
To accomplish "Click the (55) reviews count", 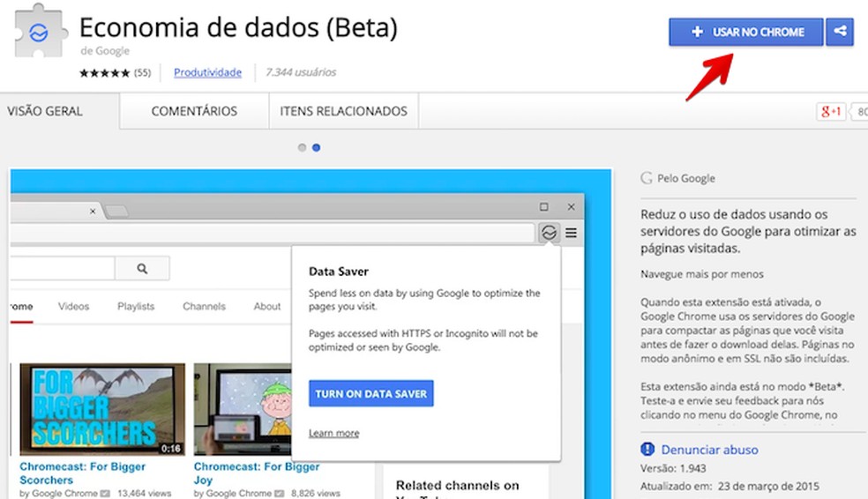I will (142, 72).
